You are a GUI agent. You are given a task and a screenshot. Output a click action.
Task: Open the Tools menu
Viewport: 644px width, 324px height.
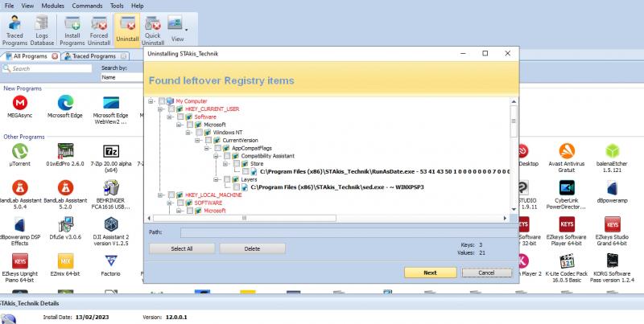117,6
